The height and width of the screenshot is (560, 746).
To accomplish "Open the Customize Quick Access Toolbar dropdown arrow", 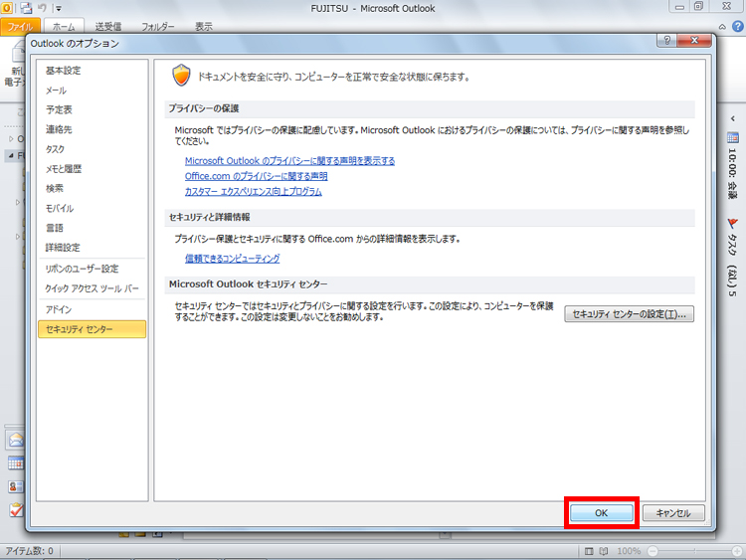I will coord(59,8).
